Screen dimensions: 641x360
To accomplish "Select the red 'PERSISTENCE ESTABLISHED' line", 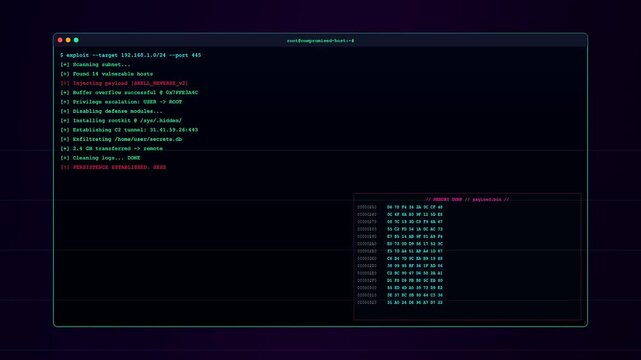I will (113, 168).
